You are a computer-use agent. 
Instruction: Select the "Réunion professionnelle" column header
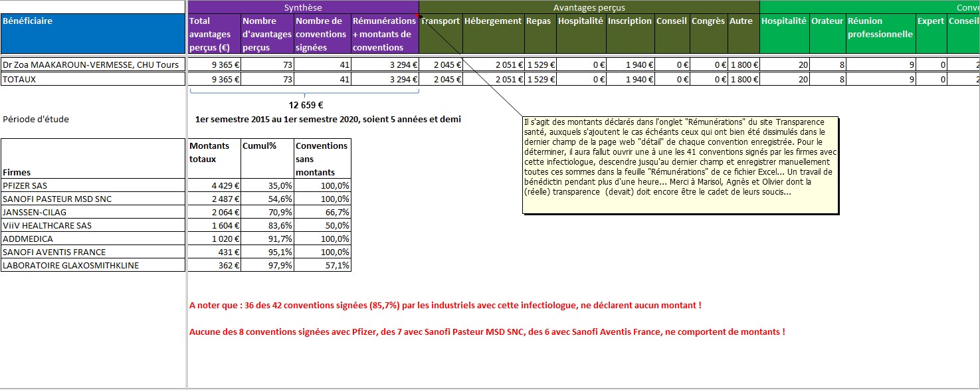[881, 34]
